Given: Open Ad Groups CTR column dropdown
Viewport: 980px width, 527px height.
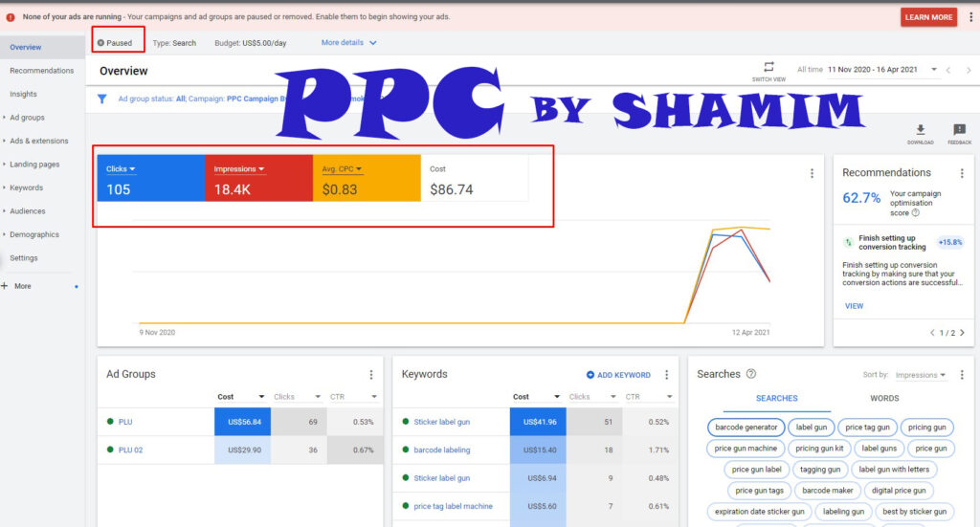Looking at the screenshot, I should 374,397.
